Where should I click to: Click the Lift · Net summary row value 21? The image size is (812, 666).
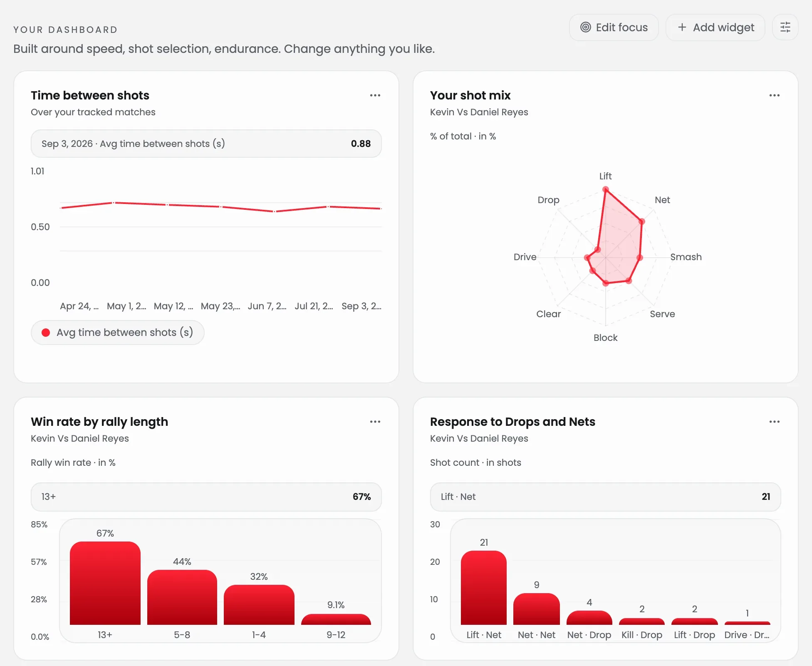click(x=766, y=497)
